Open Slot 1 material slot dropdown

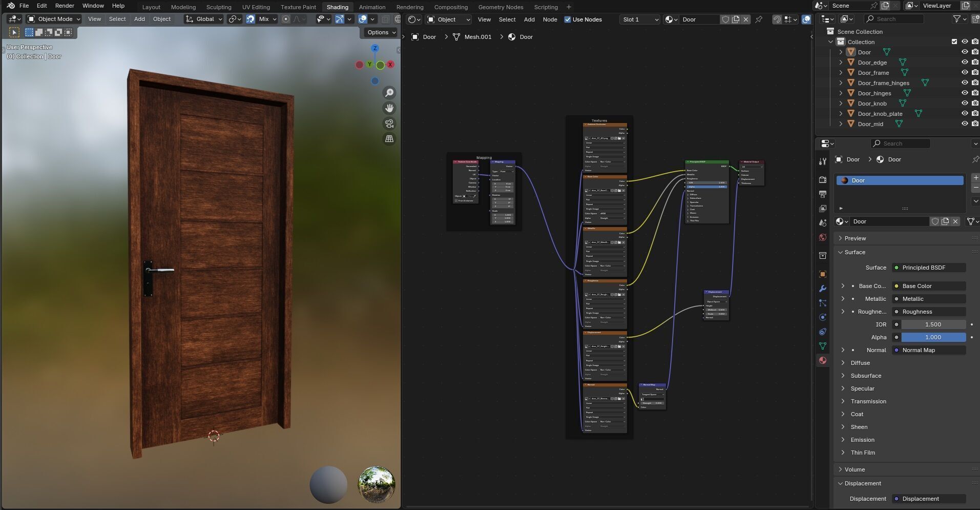640,19
